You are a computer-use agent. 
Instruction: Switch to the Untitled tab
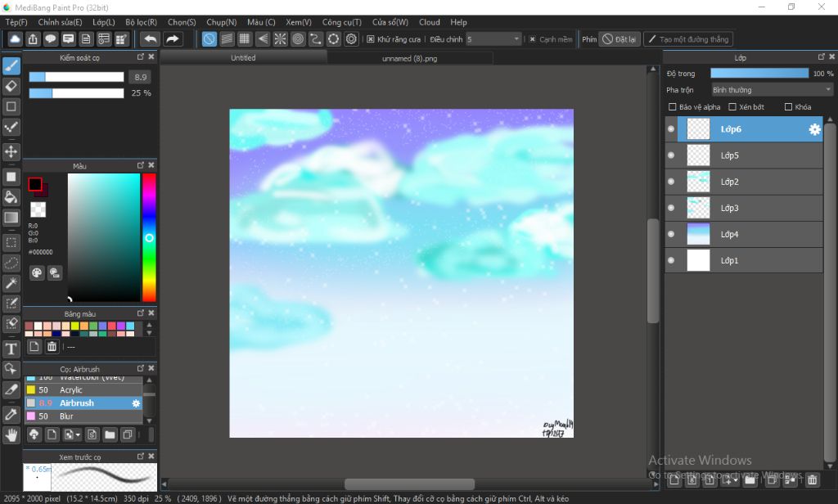tap(243, 58)
